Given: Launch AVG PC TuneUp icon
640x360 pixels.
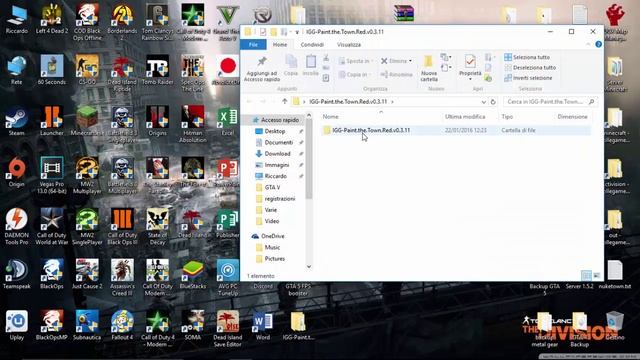Looking at the screenshot, I should click(228, 277).
